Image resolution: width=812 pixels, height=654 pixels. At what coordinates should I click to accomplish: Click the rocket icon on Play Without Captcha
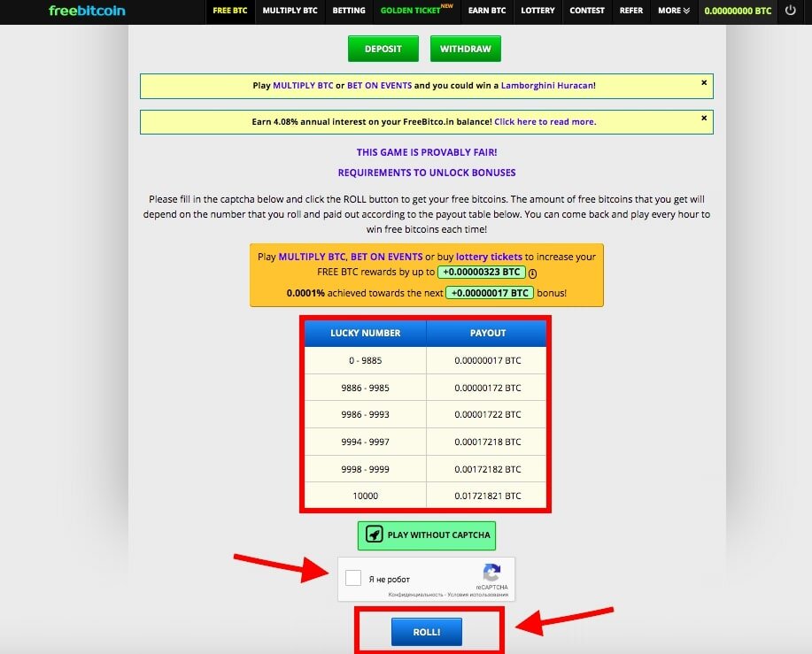point(374,535)
